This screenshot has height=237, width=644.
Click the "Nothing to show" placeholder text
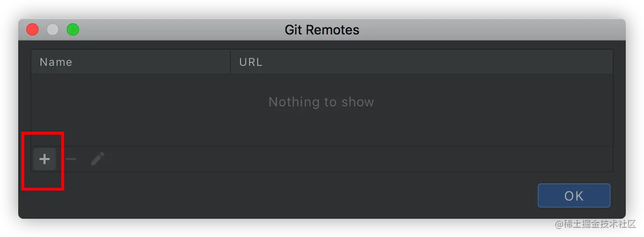tap(321, 102)
